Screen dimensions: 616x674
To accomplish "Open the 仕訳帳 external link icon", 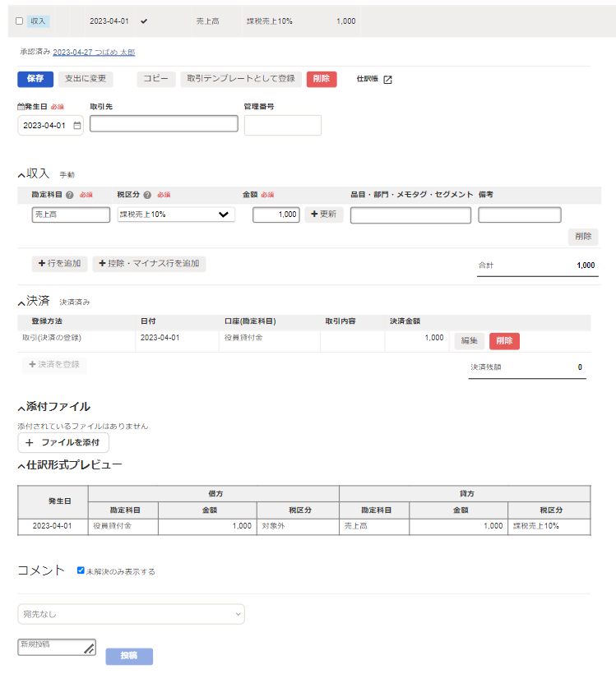I will (387, 80).
